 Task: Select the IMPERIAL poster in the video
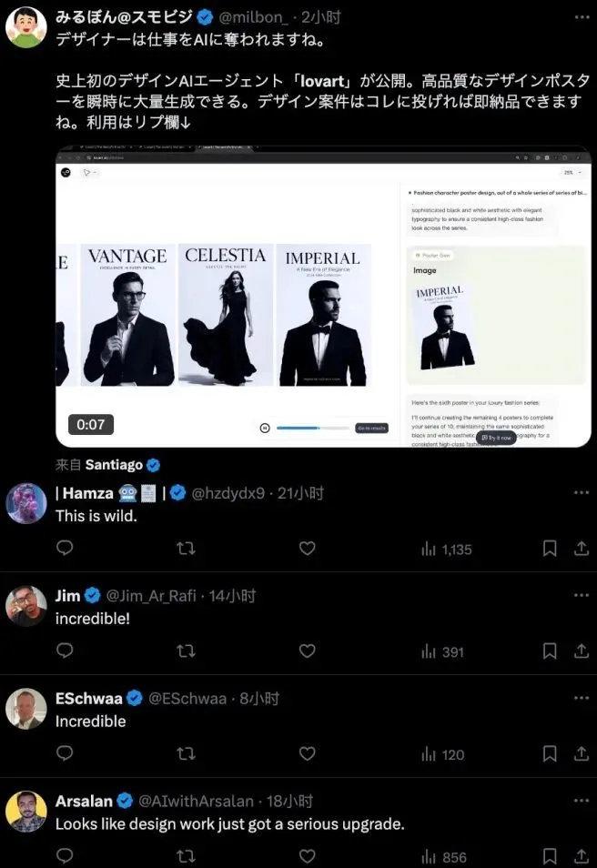tap(323, 315)
